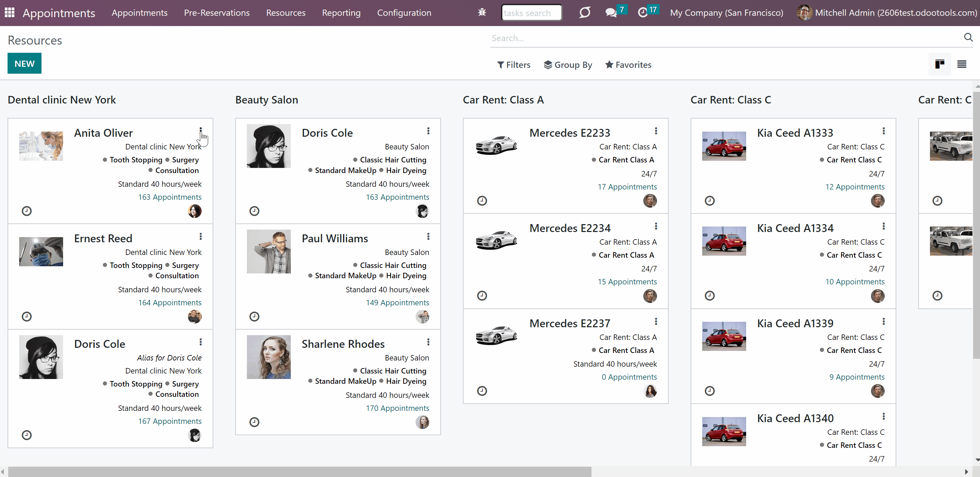Click the Car Rent: Class A column header

point(503,100)
